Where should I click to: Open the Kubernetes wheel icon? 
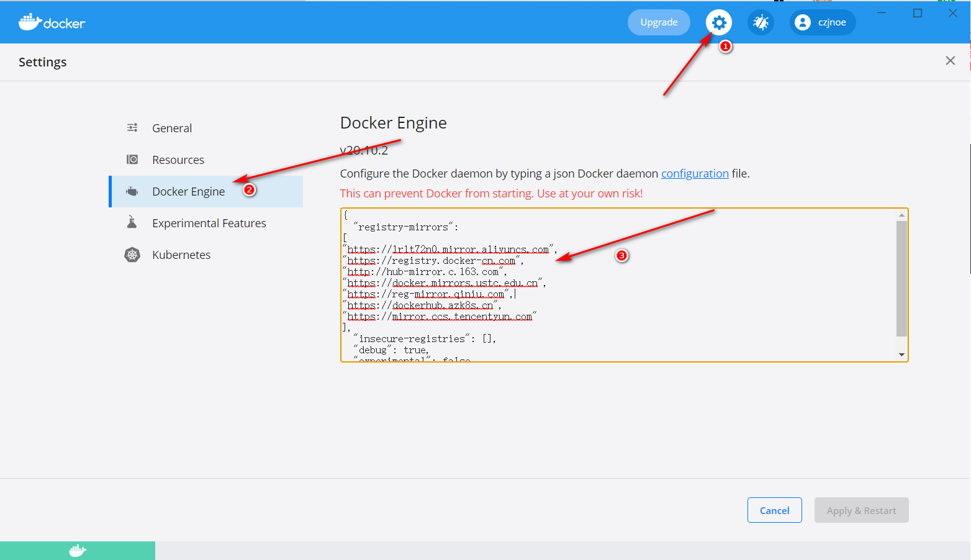click(x=132, y=254)
